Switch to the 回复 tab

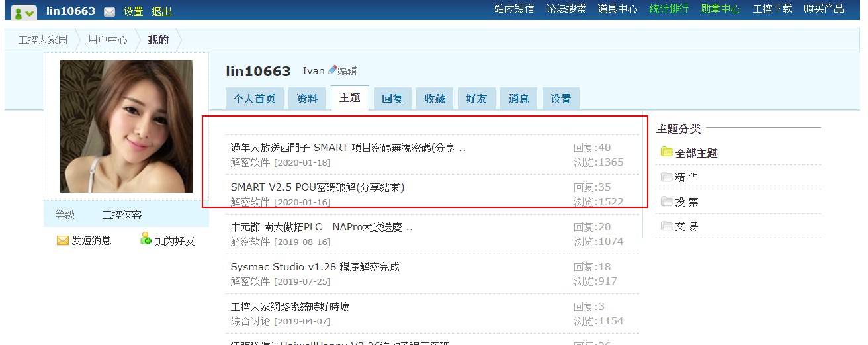pos(392,99)
